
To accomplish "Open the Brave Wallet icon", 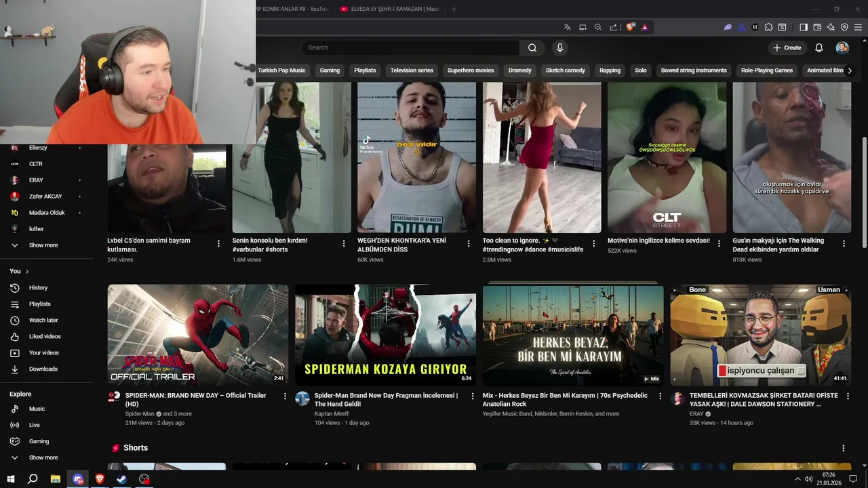I will (x=817, y=27).
